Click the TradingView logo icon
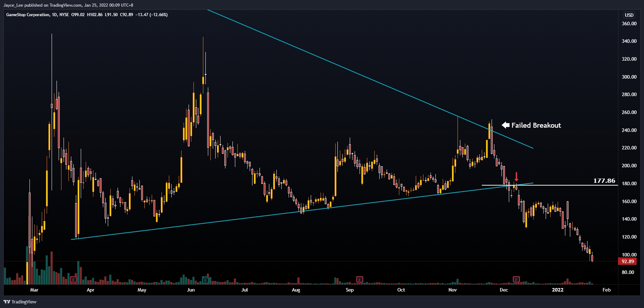This screenshot has width=644, height=308. point(7,302)
